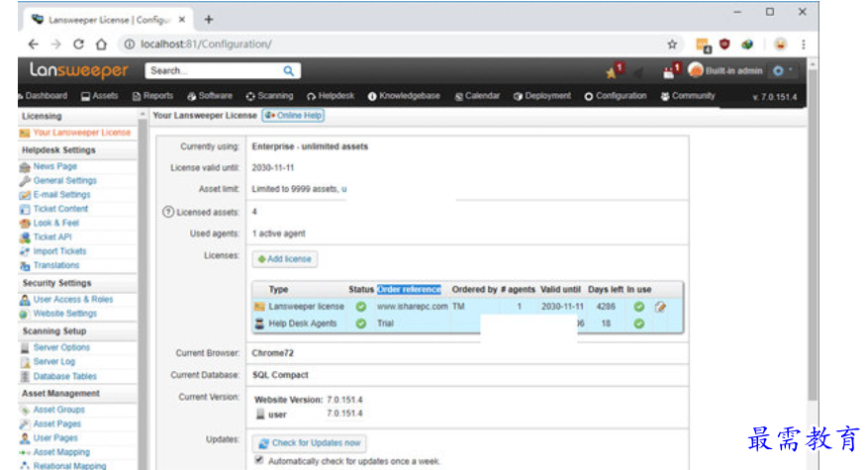Open the Configuration menu
Viewport: 868px width, 470px height.
pyautogui.click(x=615, y=96)
